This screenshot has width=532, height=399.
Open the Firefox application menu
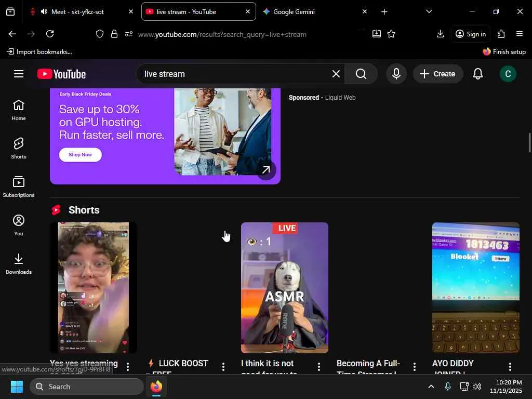tap(519, 34)
